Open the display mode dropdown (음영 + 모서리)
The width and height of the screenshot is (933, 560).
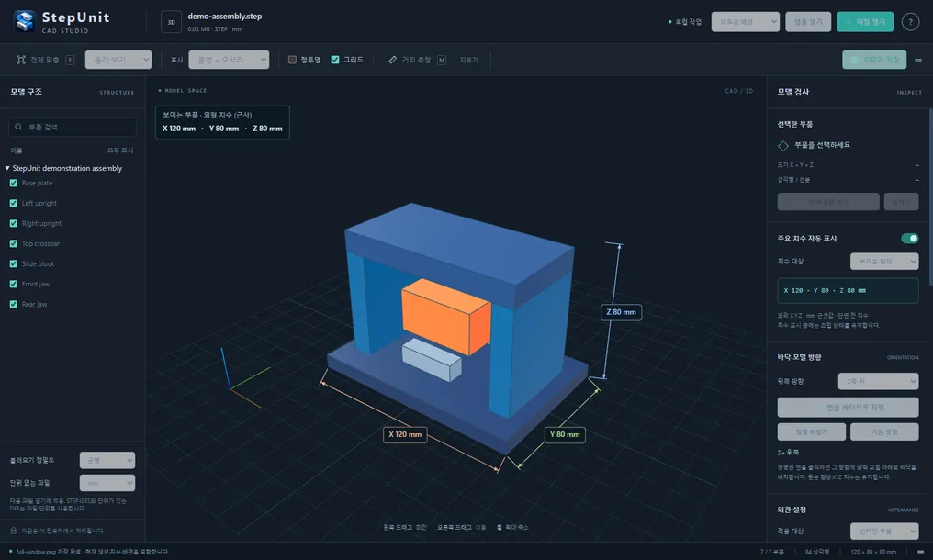(229, 60)
